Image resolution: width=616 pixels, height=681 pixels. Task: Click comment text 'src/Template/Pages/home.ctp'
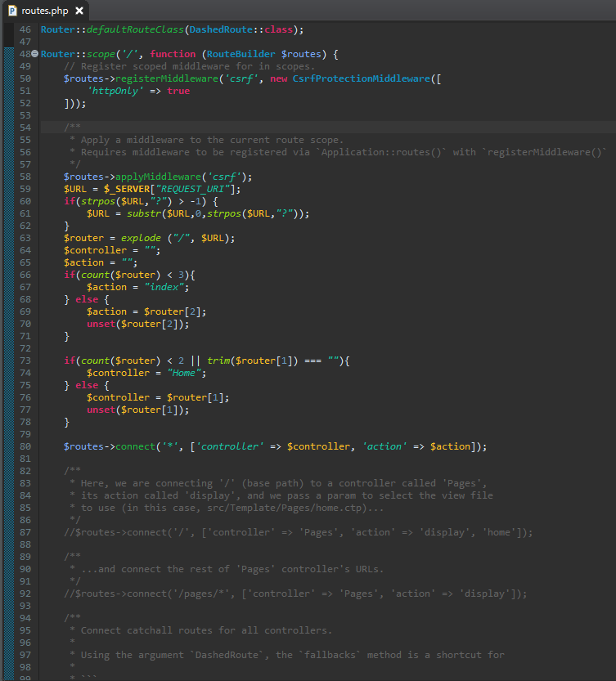284,508
